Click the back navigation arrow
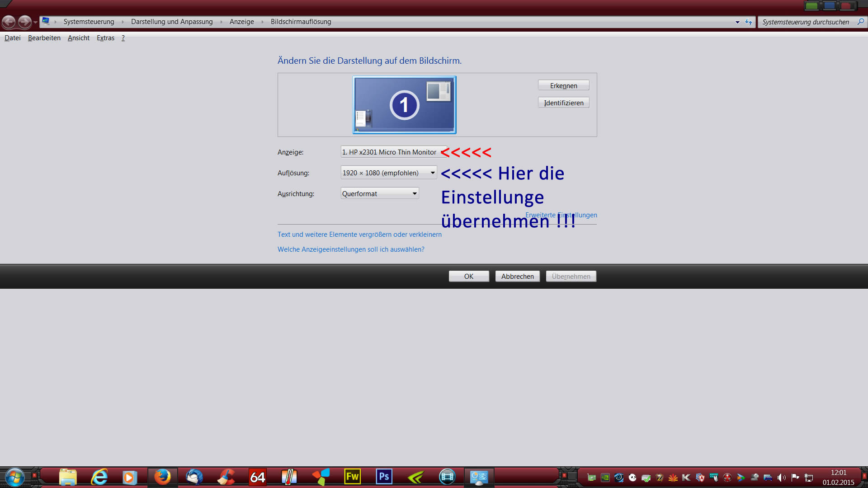 [x=9, y=22]
